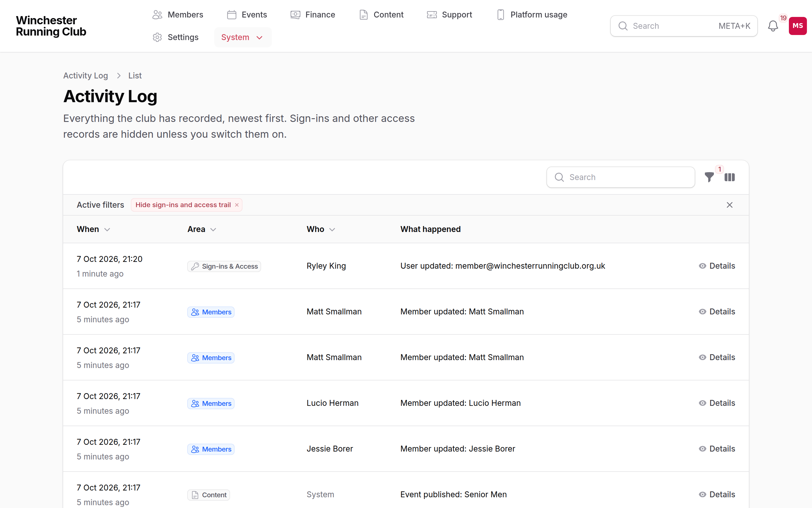Viewport: 812px width, 508px height.
Task: Click the '7 Oct 2026, 21:20' timestamp
Action: 109,259
